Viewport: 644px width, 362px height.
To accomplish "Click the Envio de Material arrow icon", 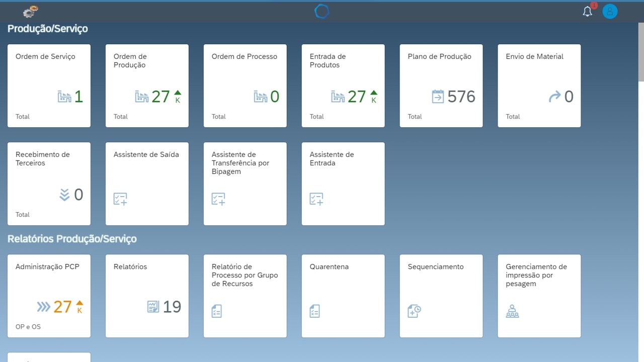I will point(554,97).
